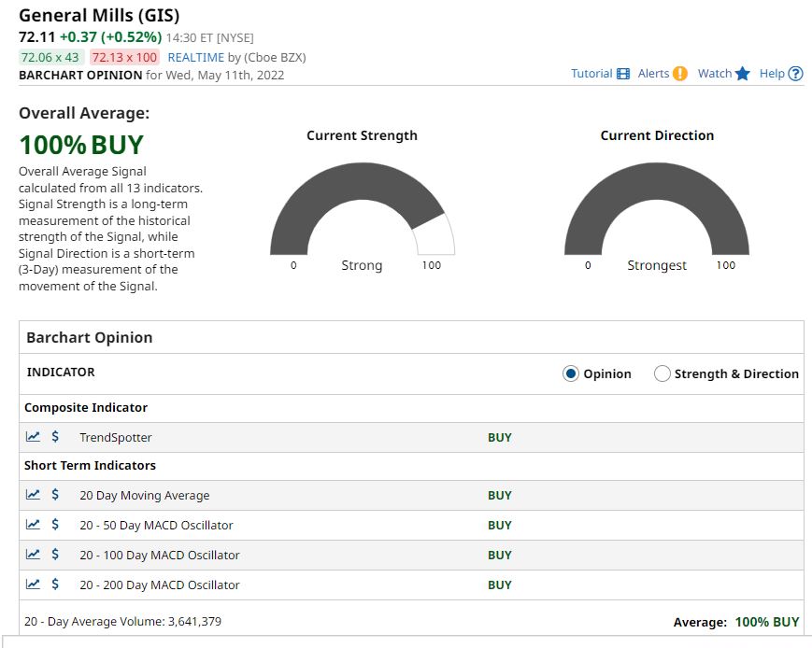Click the Tutorial film icon
The height and width of the screenshot is (648, 812).
[x=623, y=74]
